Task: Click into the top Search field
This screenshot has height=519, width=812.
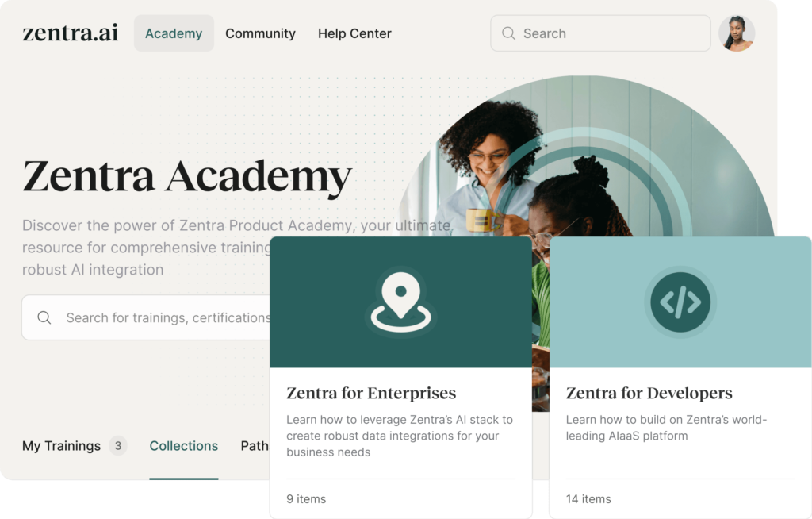Action: [601, 33]
